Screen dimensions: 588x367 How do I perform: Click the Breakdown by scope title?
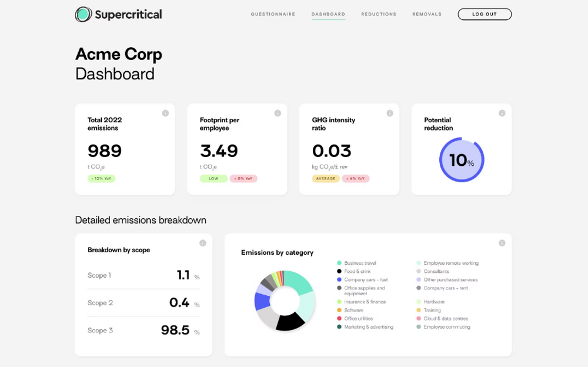pos(119,250)
